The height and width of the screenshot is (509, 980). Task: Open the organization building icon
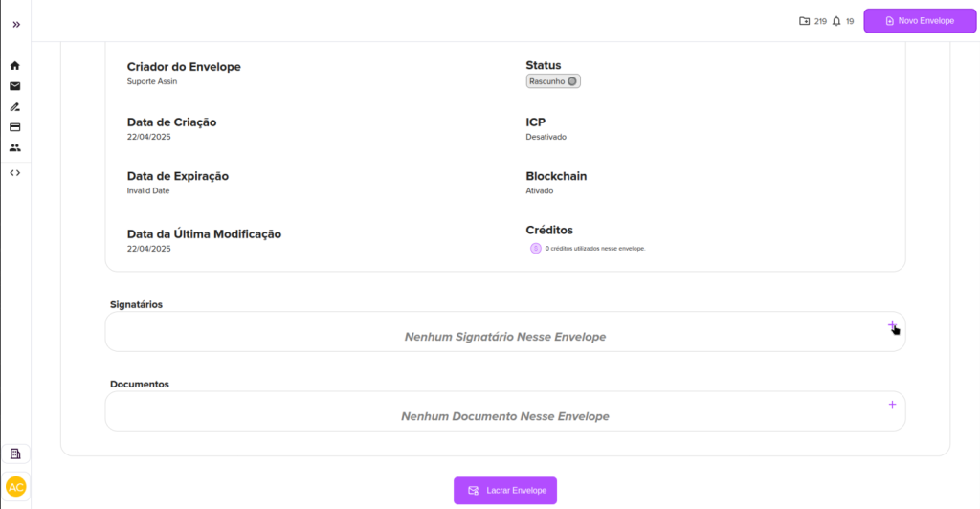(15, 454)
